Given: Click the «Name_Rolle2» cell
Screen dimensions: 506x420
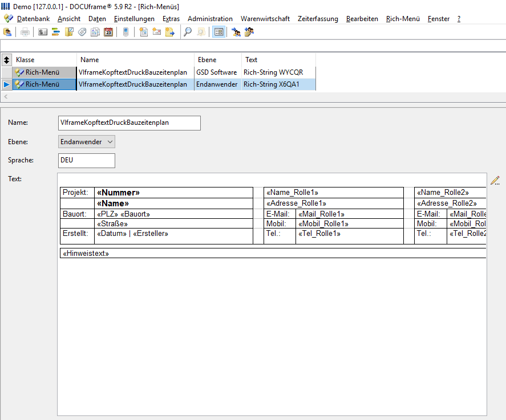Looking at the screenshot, I should 450,193.
